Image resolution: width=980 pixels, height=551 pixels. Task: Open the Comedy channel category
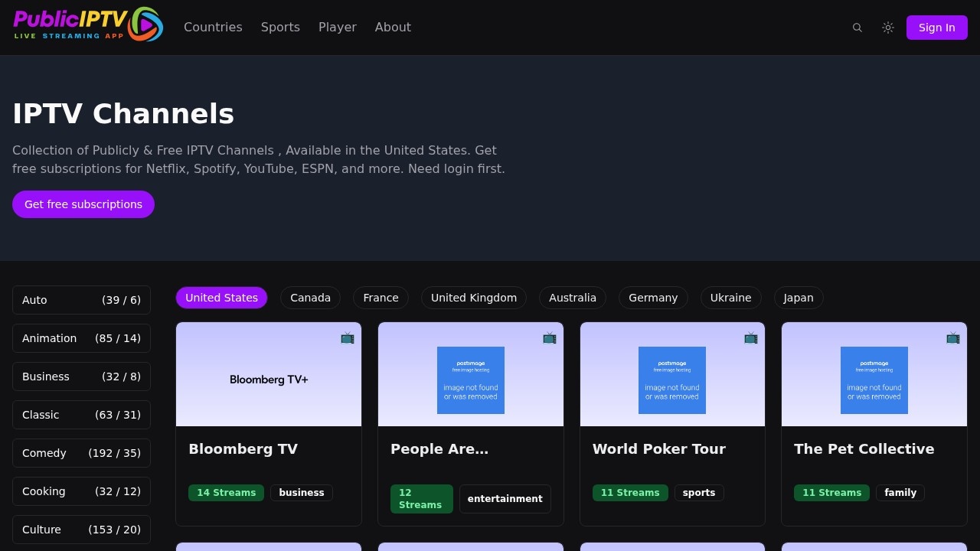click(81, 453)
